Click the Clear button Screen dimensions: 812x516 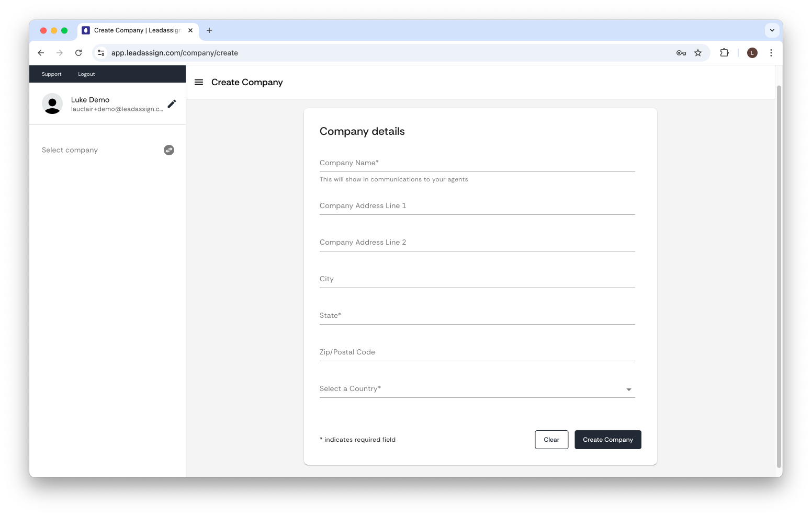click(x=551, y=440)
